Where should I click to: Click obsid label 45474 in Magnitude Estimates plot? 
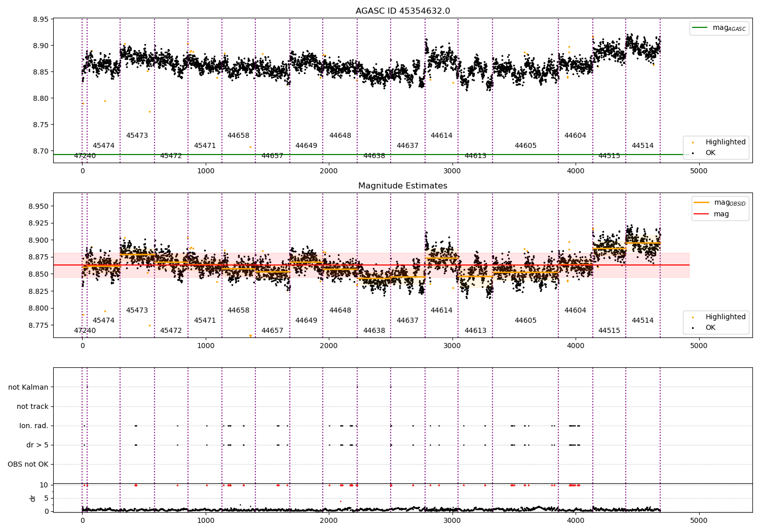coord(103,321)
